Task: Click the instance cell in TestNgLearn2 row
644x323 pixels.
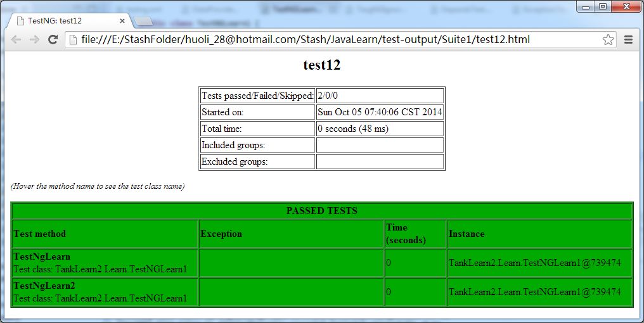Action: point(539,292)
